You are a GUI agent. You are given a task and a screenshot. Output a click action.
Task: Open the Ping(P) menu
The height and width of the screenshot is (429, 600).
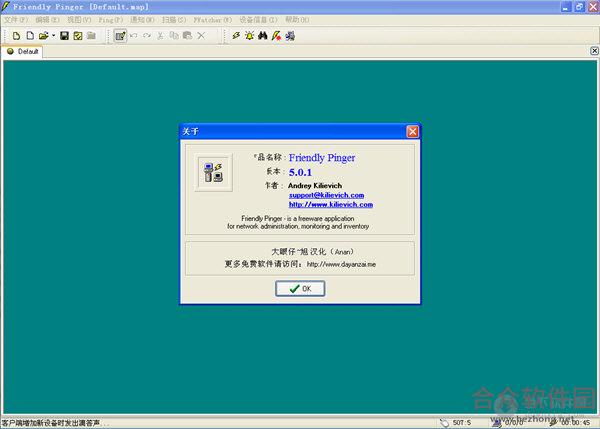[111, 20]
